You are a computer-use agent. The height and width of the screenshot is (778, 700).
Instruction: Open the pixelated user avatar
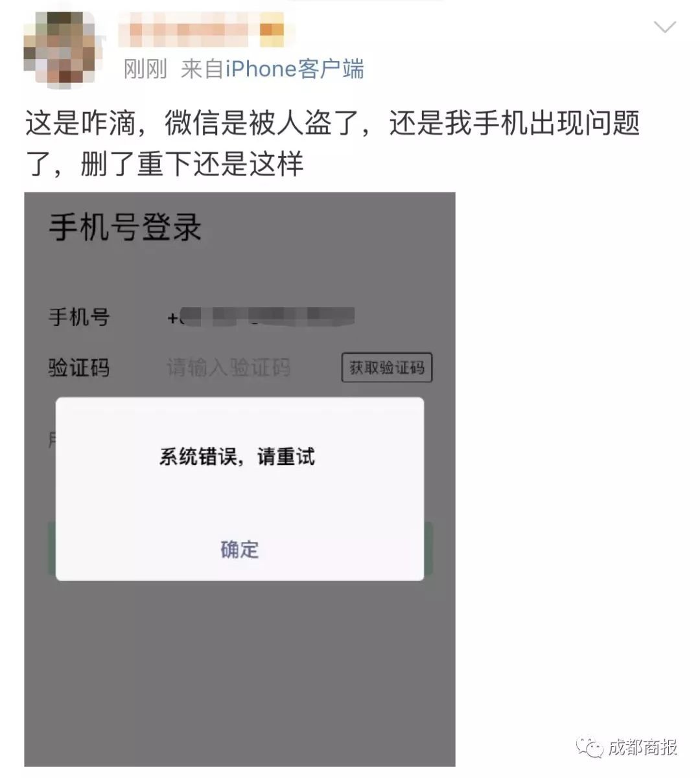(59, 49)
